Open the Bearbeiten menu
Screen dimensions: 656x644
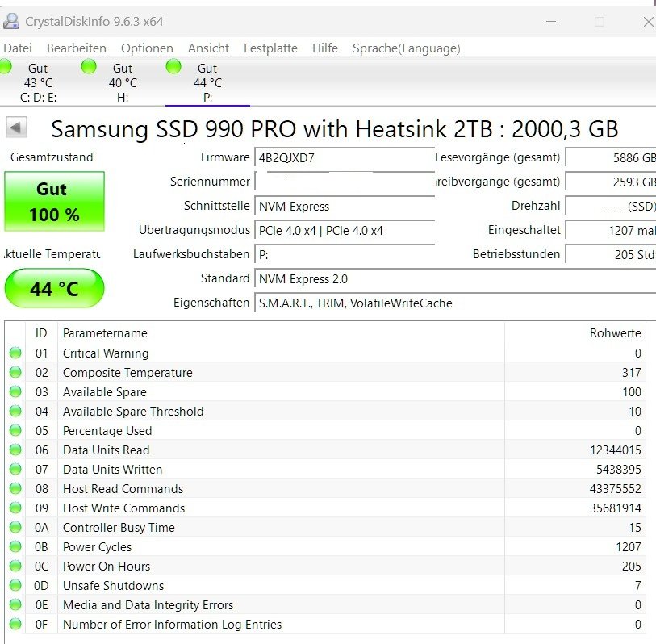[76, 48]
